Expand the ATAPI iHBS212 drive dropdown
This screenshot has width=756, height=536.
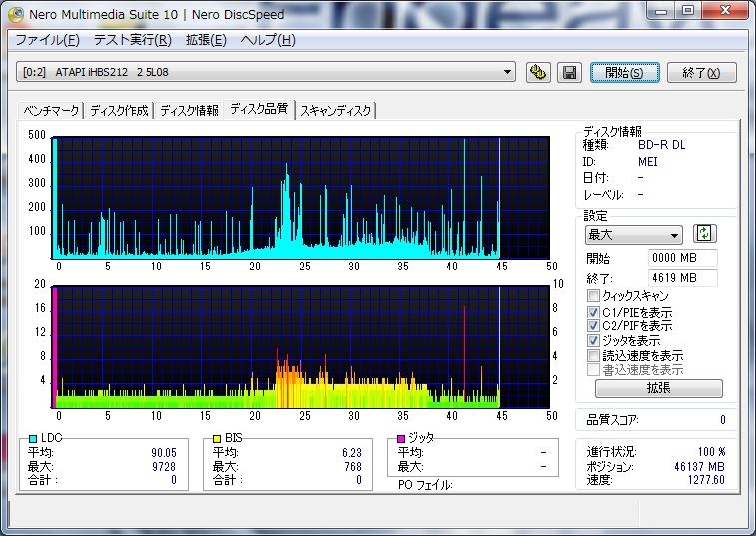coord(266,72)
